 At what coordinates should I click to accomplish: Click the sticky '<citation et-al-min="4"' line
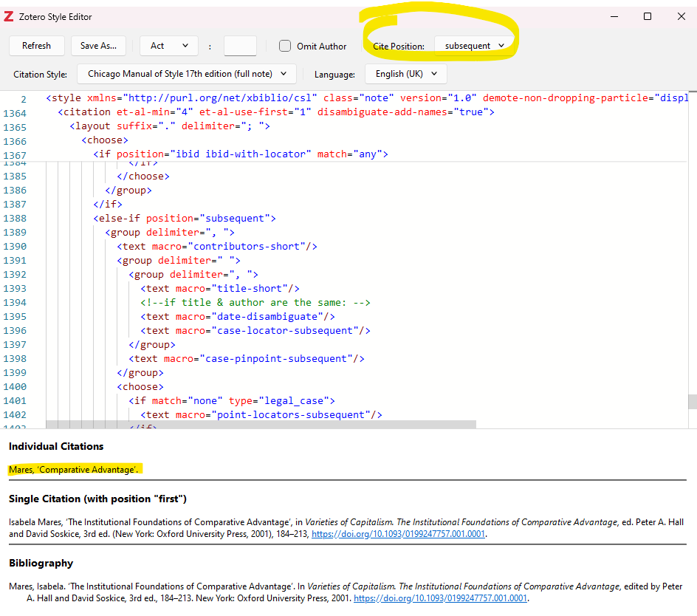click(276, 112)
